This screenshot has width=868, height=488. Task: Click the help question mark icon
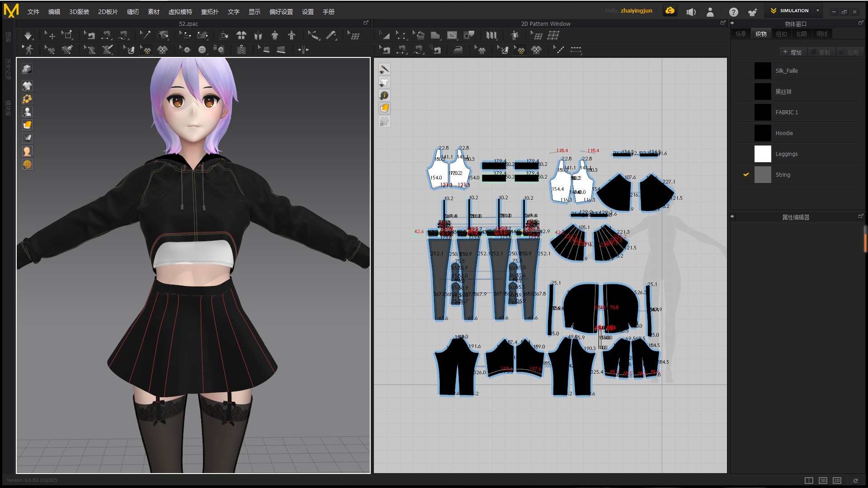(733, 12)
